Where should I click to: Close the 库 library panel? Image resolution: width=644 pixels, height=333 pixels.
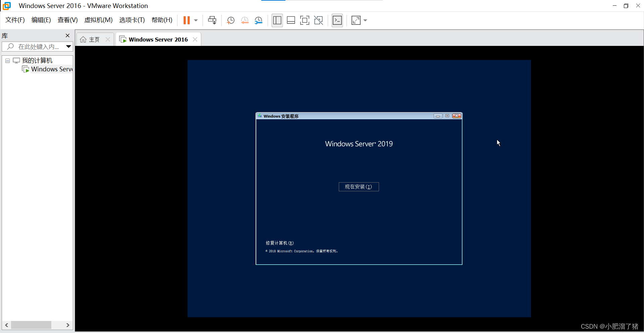(x=68, y=36)
